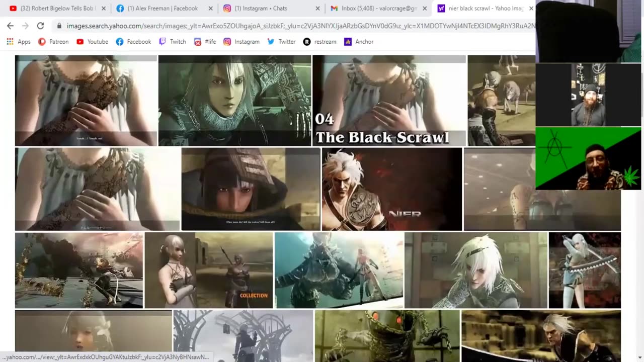The height and width of the screenshot is (362, 644).
Task: Open the Twitch bookmark
Action: [x=173, y=42]
